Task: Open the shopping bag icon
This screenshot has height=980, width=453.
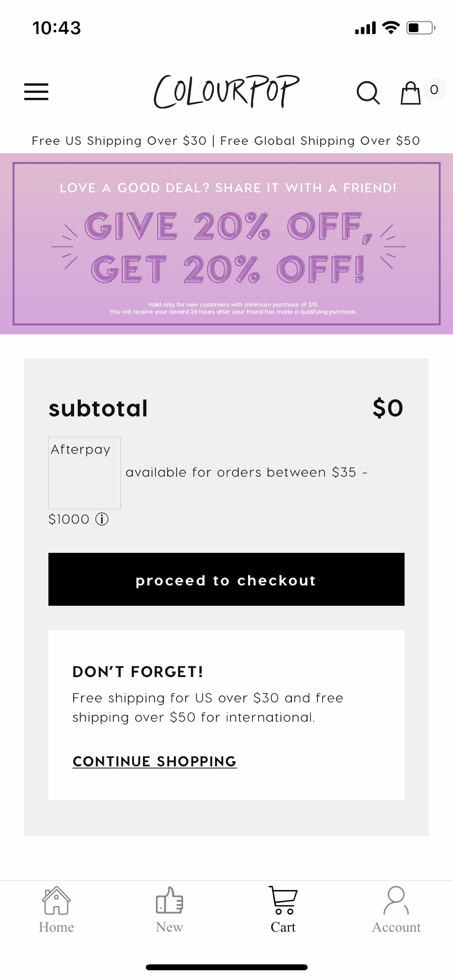Action: (410, 93)
